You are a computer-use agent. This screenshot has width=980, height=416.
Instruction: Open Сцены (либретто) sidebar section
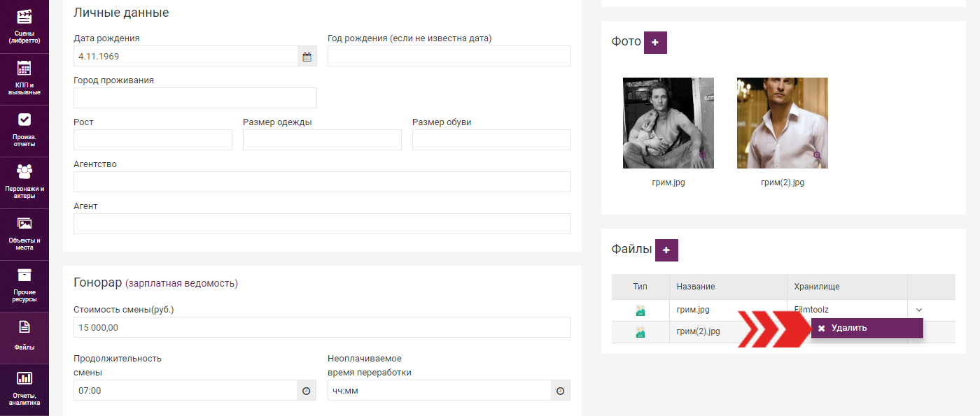coord(24,27)
